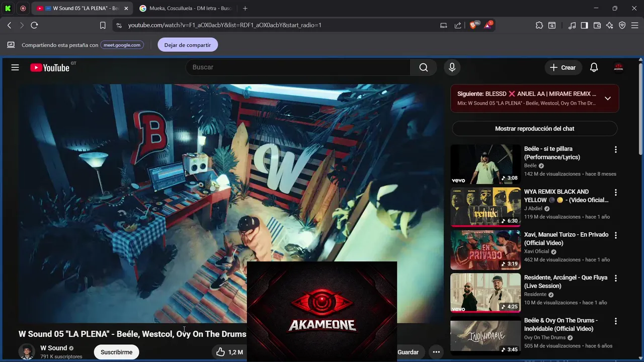Open the Que Fluya Live Session thumbnail
644x362 pixels.
pos(485,293)
